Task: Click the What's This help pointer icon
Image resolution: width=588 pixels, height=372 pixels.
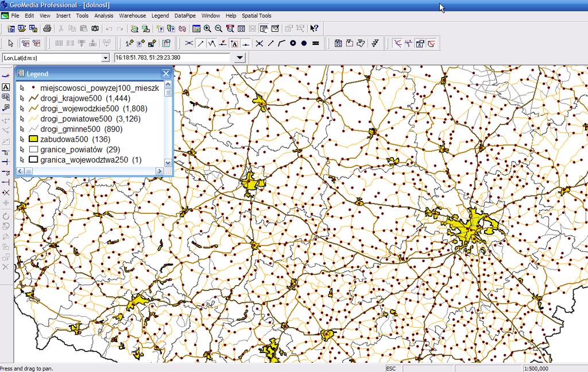Action: 314,29
